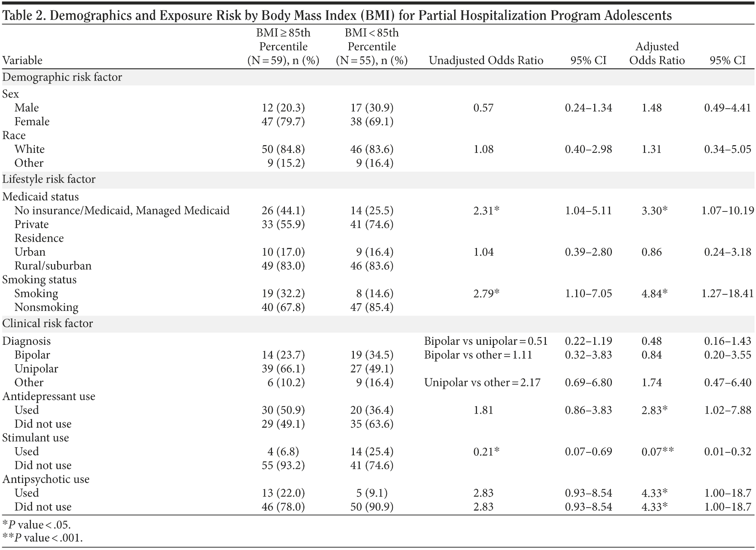Viewport: 756px width, 550px height.
Task: Click 'Unipolar vs other = 2.17' cell
Action: coord(482,382)
